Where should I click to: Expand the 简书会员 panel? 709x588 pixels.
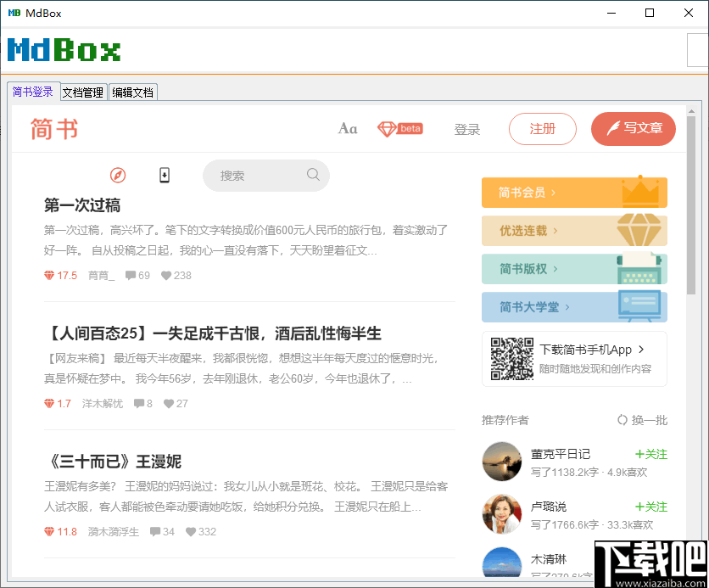(x=574, y=193)
